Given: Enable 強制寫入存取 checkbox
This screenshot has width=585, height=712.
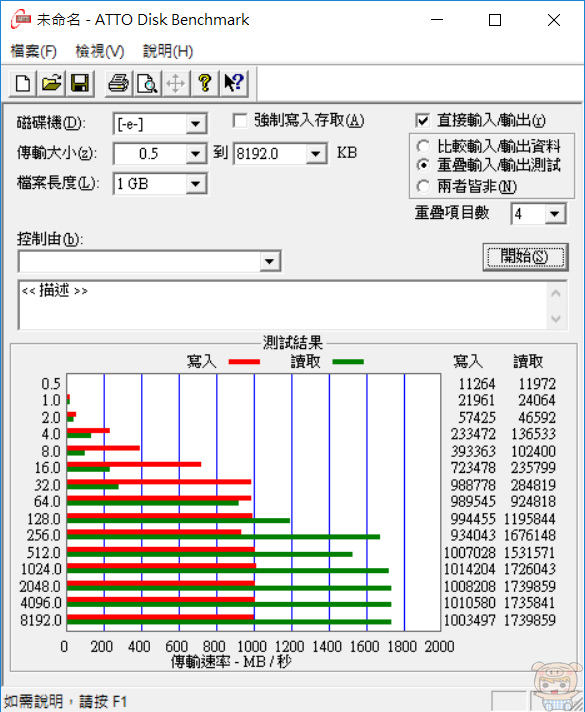Looking at the screenshot, I should pyautogui.click(x=240, y=121).
